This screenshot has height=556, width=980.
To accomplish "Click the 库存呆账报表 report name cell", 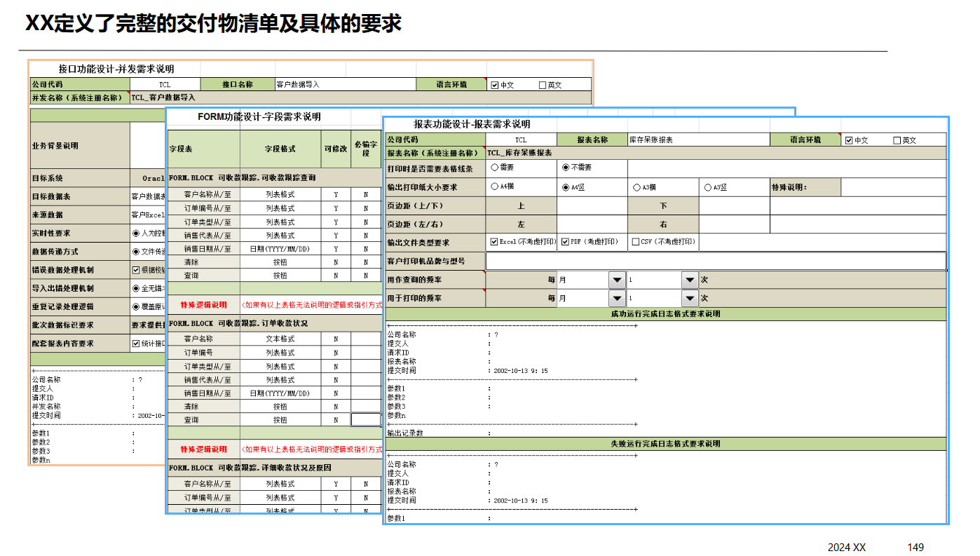I will tap(699, 140).
